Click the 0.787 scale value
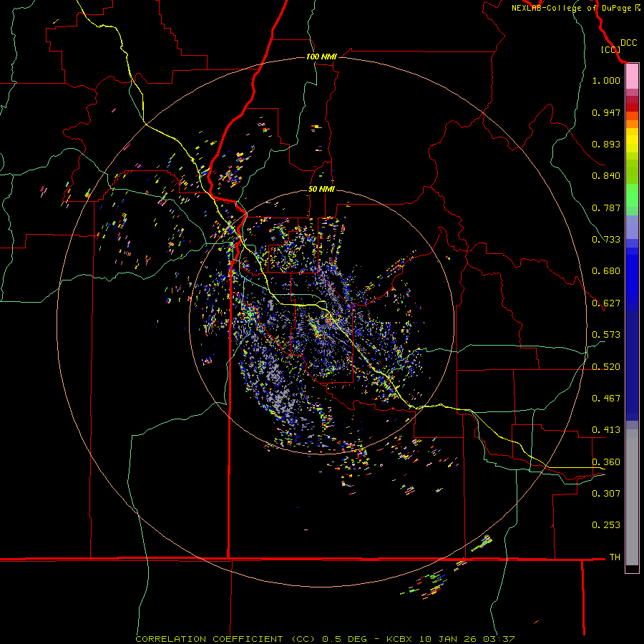The height and width of the screenshot is (644, 644). coord(606,208)
